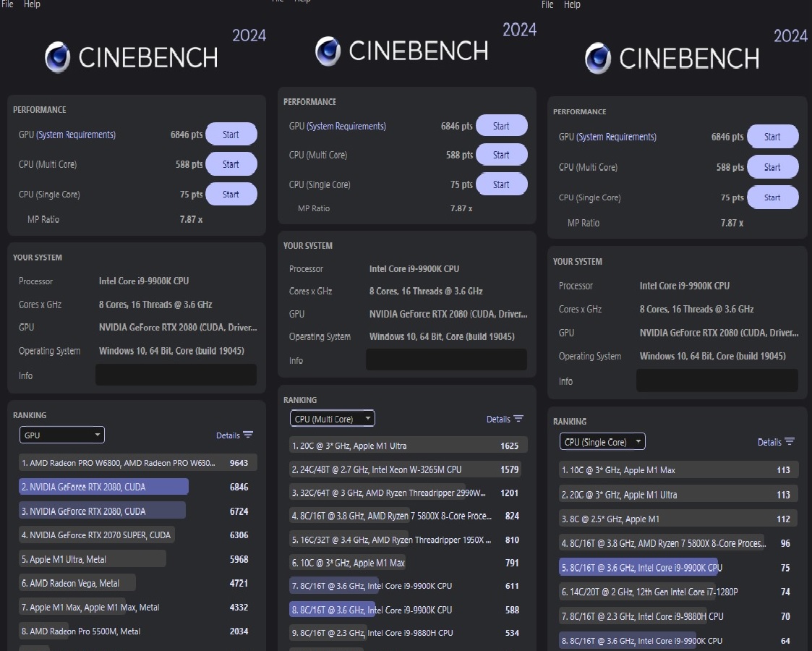Select Ryzen 7 5800X row scoring 96
Image resolution: width=812 pixels, height=651 pixels.
[x=678, y=543]
